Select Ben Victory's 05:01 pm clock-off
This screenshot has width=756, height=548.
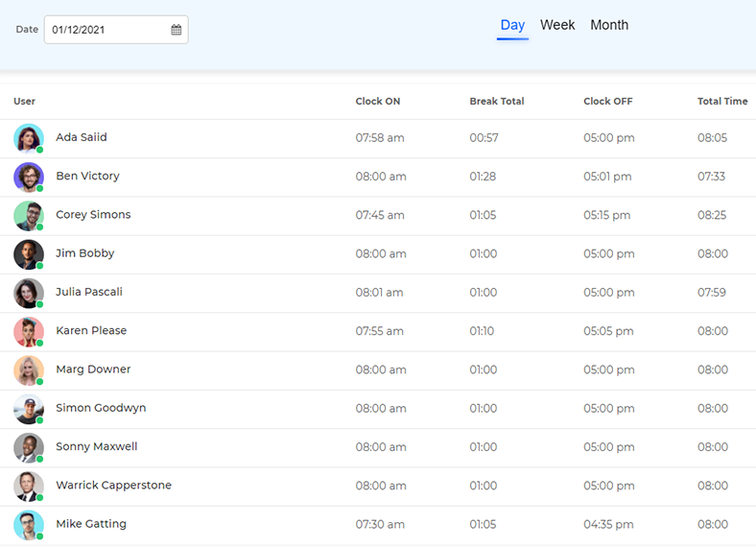(x=607, y=177)
